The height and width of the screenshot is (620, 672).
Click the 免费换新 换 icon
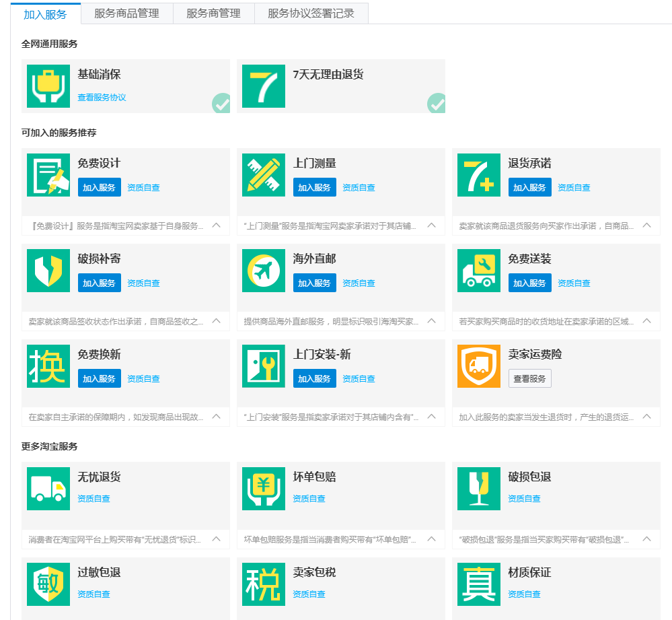48,366
